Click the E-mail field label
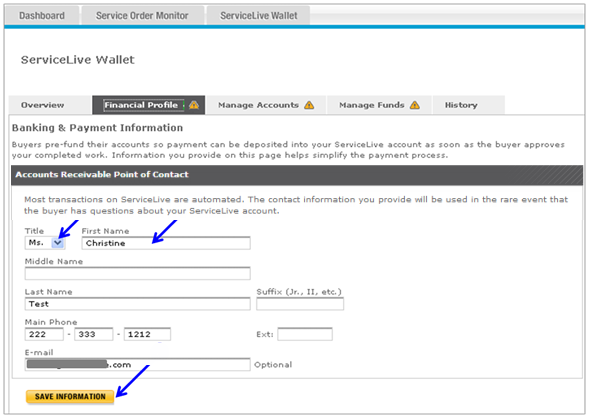593x419 pixels. pos(39,352)
